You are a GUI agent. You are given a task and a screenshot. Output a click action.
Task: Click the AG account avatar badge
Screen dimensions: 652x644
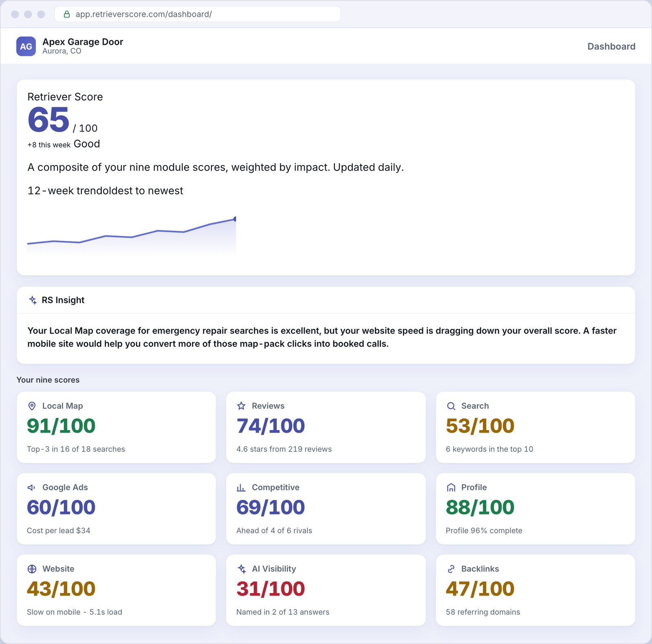click(x=26, y=46)
